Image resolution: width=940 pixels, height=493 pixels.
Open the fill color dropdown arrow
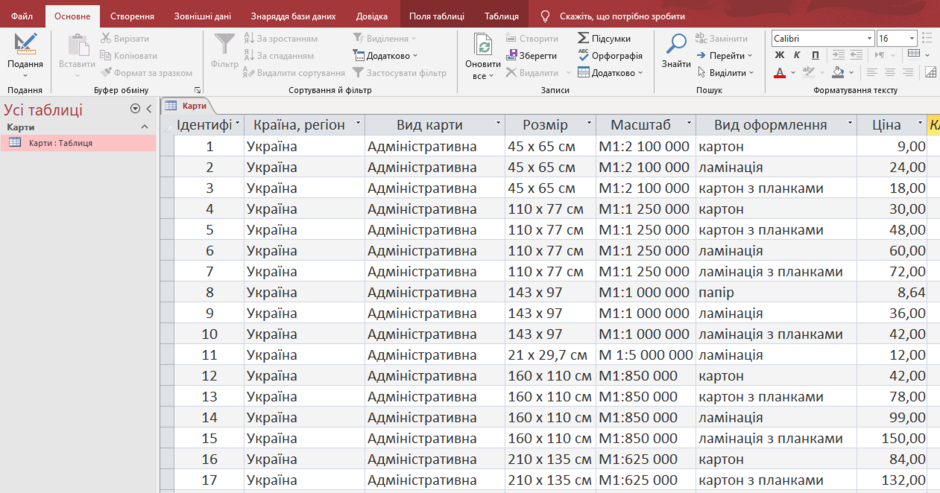tap(851, 73)
